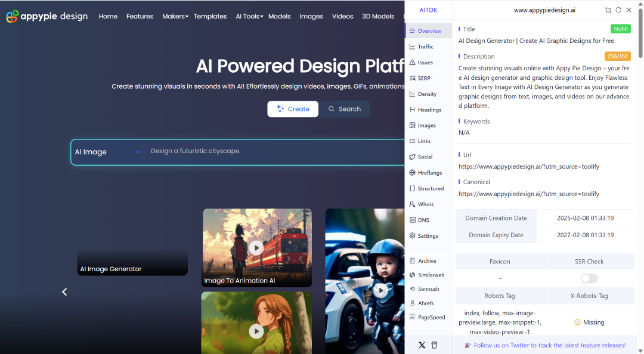
Task: Close the AITDK panel
Action: tap(629, 10)
